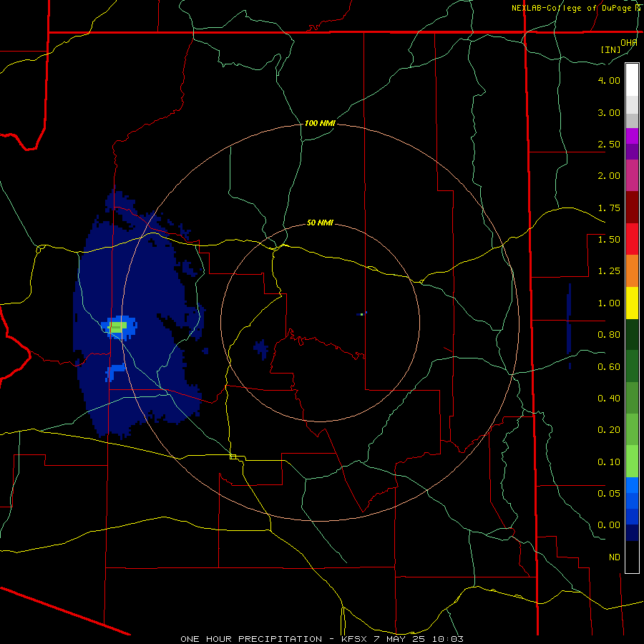Click the 1.00 legend value
644x644 pixels.
point(609,303)
